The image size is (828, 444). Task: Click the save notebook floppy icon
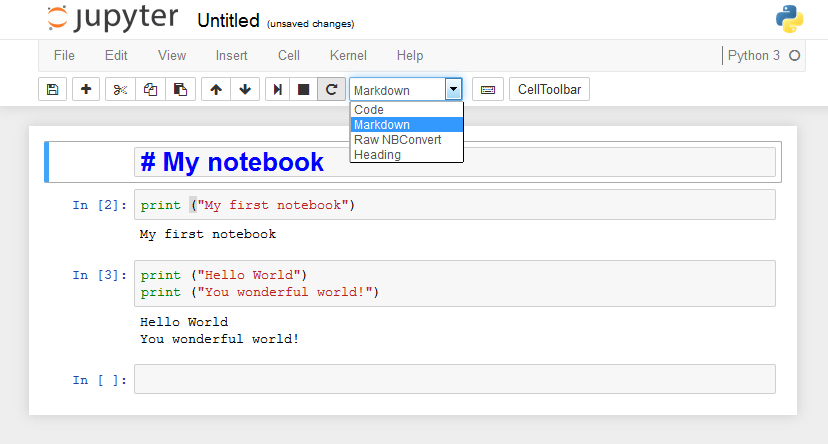tap(52, 89)
